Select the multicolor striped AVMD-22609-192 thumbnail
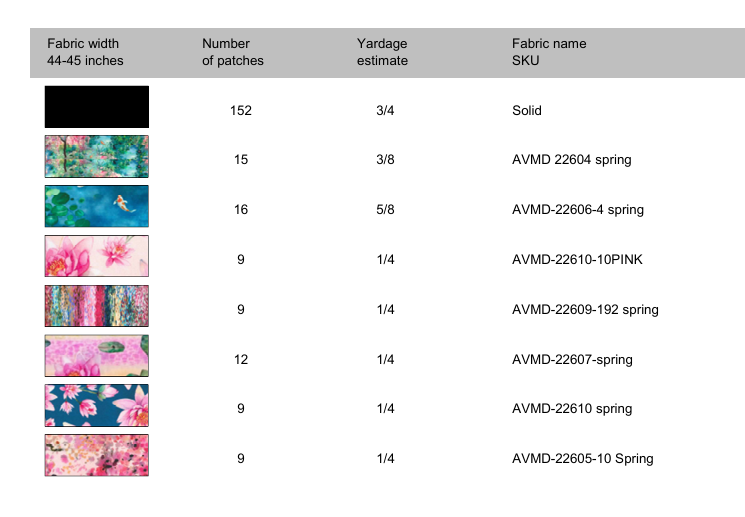The image size is (745, 517). [x=96, y=306]
